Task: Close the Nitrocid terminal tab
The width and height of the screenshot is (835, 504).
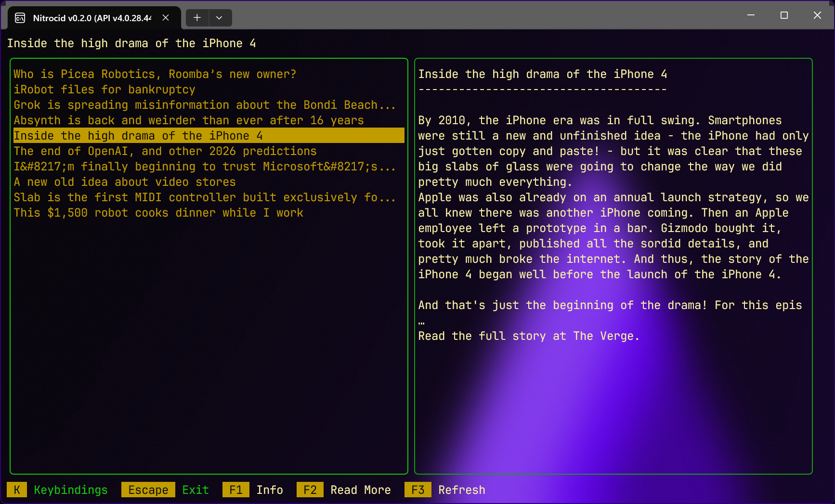Action: [166, 18]
